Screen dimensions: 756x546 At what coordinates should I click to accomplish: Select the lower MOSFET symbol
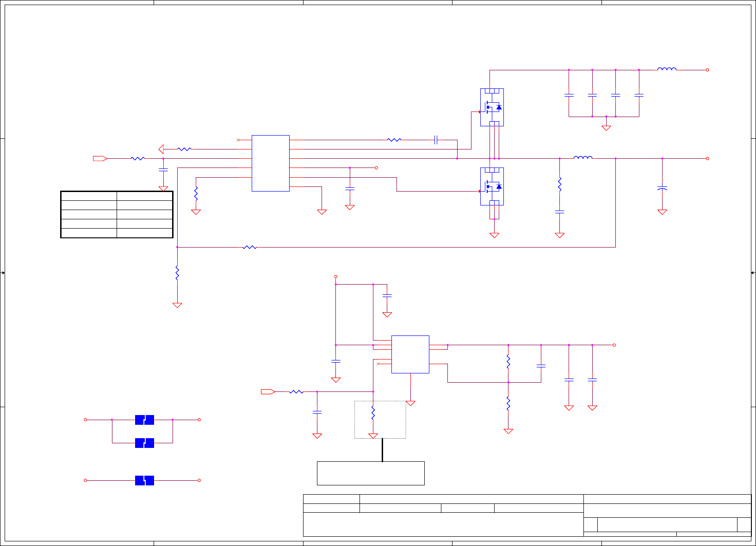492,186
